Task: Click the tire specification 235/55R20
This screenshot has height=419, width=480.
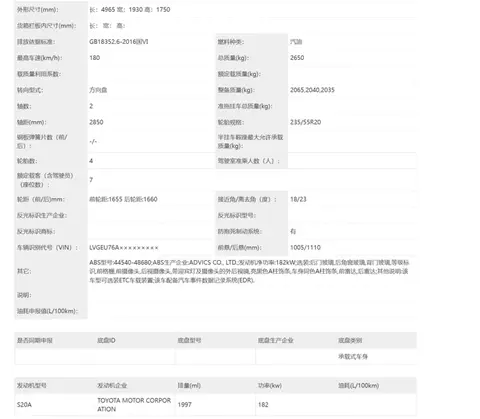Action: tap(306, 122)
